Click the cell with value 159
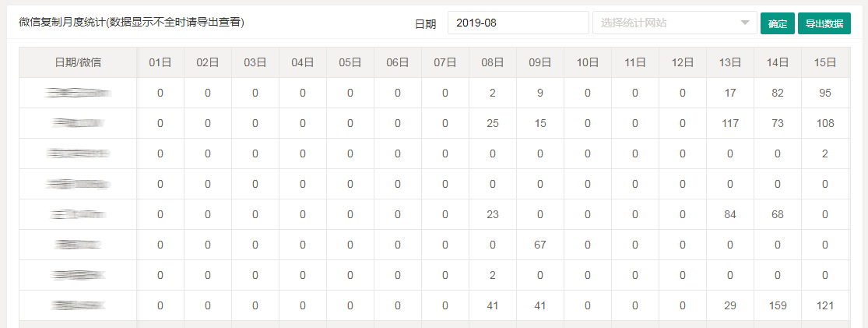 pos(777,305)
